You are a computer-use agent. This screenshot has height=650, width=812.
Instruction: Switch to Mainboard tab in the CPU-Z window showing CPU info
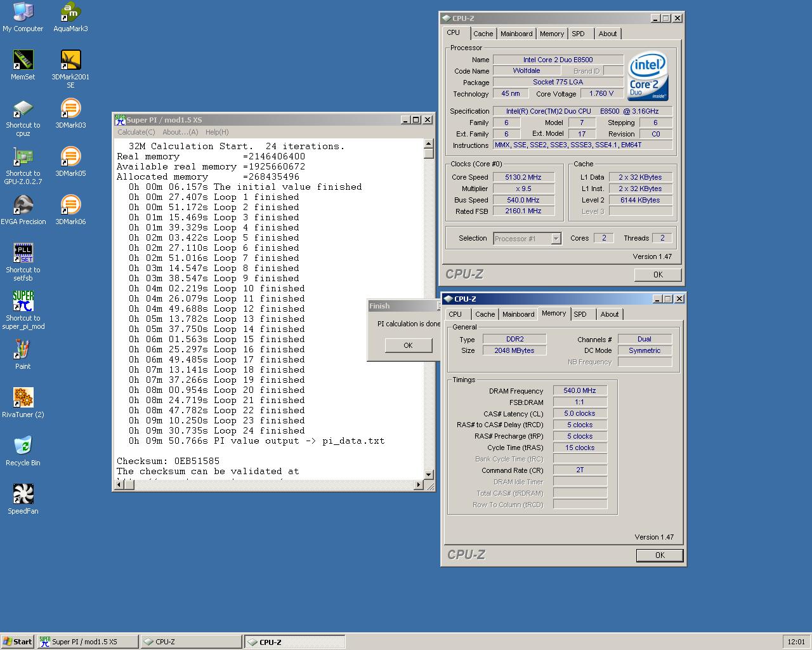point(516,34)
